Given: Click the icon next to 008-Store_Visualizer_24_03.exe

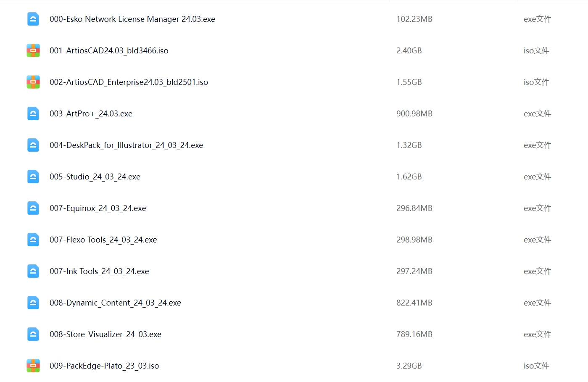Looking at the screenshot, I should 33,334.
